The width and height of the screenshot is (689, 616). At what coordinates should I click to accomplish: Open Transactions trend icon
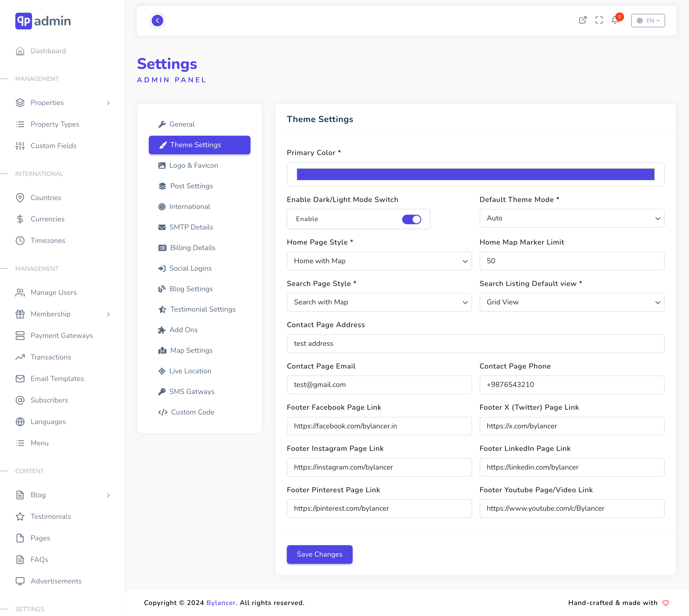(20, 357)
